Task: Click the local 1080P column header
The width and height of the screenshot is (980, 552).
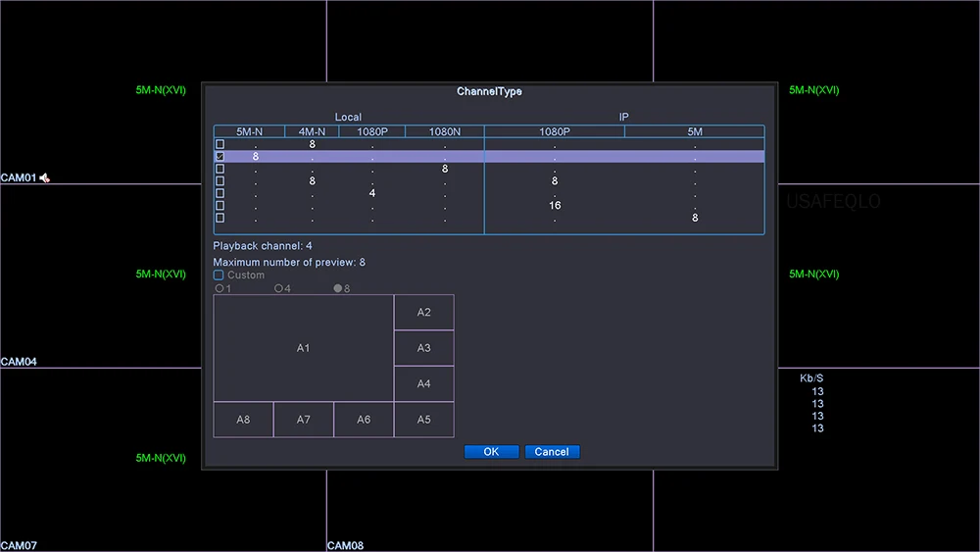Action: tap(372, 132)
